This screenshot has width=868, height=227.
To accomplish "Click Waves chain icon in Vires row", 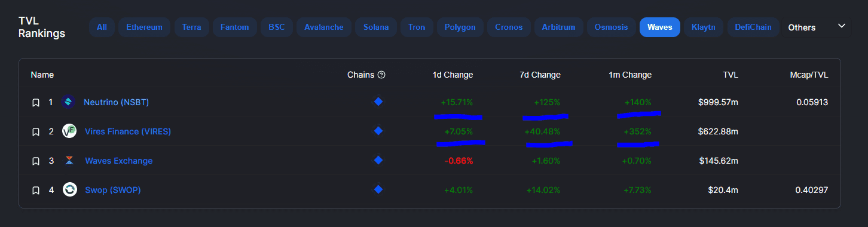I will tap(378, 131).
